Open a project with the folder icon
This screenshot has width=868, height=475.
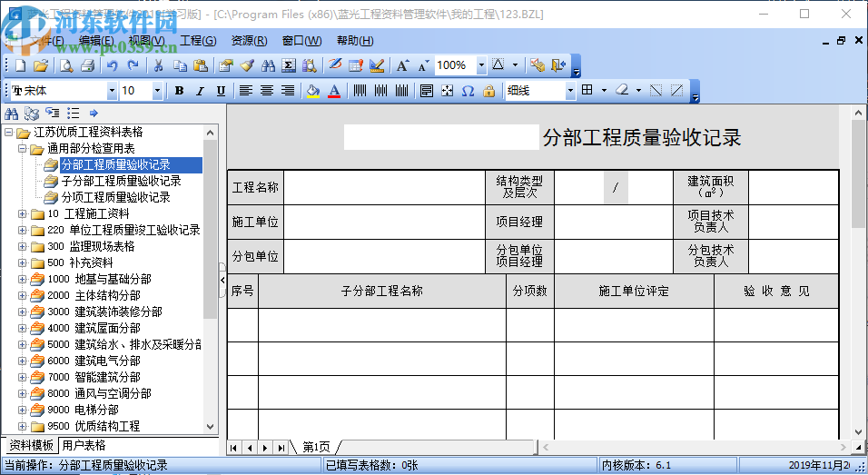click(x=41, y=66)
